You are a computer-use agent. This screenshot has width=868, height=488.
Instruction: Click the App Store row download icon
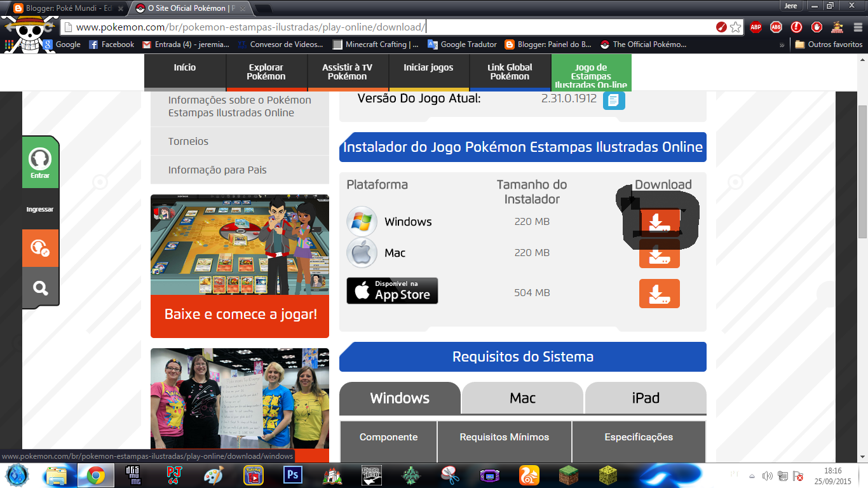point(660,294)
